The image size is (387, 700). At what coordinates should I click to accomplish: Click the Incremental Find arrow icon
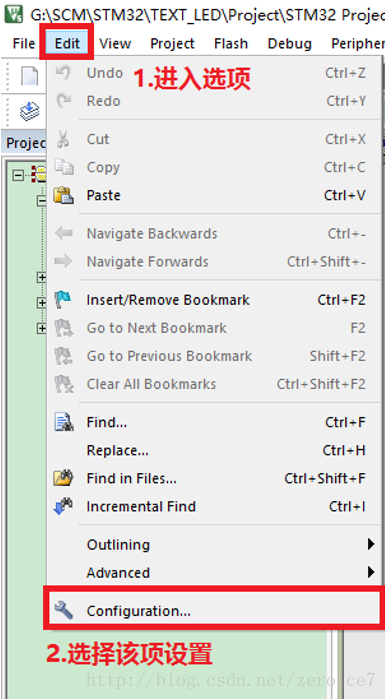click(x=63, y=507)
